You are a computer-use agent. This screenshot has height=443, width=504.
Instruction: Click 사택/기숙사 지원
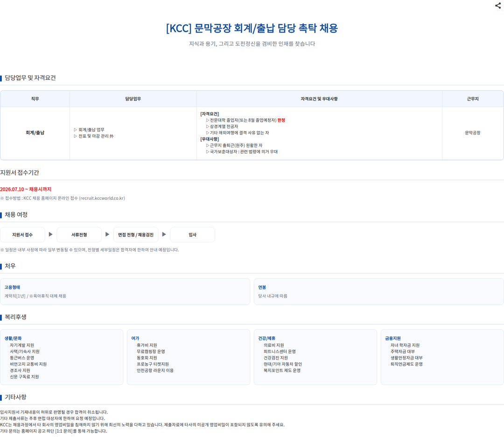(x=25, y=352)
